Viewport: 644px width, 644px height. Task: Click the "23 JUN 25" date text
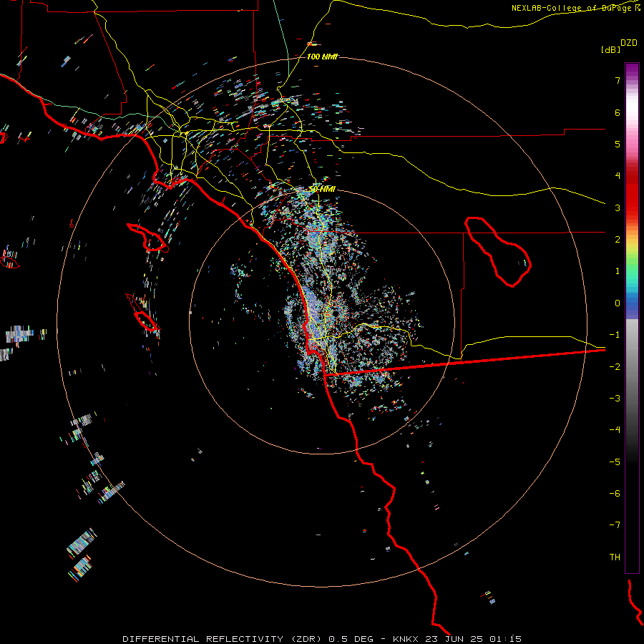[454, 639]
